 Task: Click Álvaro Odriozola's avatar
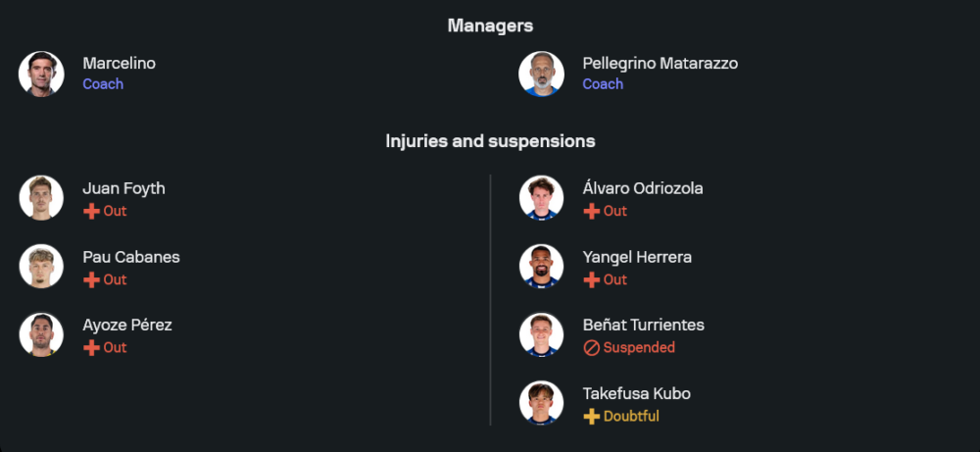point(541,198)
